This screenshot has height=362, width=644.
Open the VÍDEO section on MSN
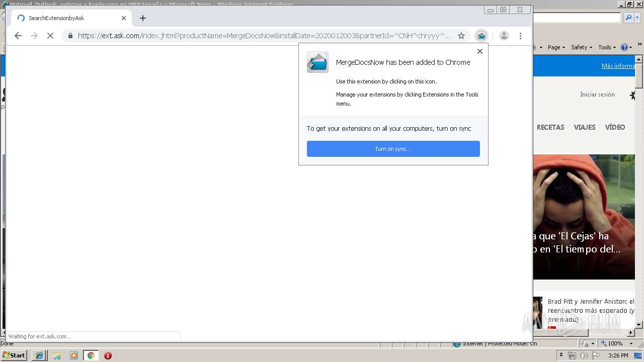tap(615, 127)
